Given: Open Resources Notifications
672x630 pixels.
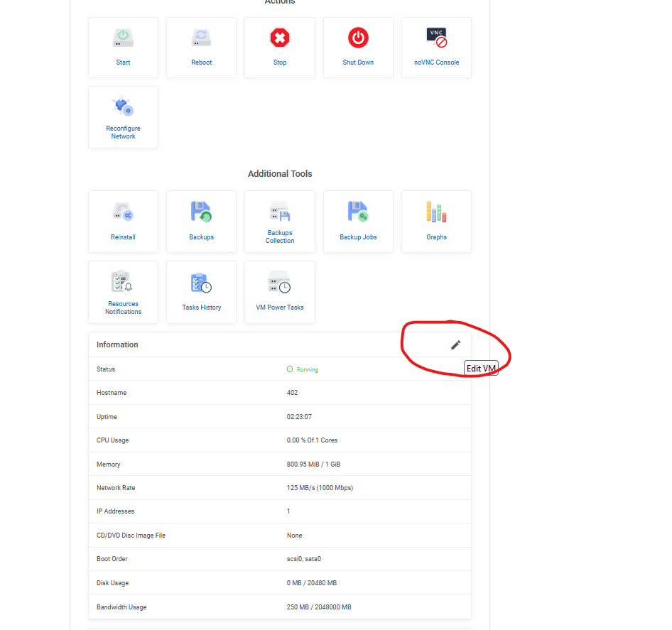Looking at the screenshot, I should (x=123, y=282).
